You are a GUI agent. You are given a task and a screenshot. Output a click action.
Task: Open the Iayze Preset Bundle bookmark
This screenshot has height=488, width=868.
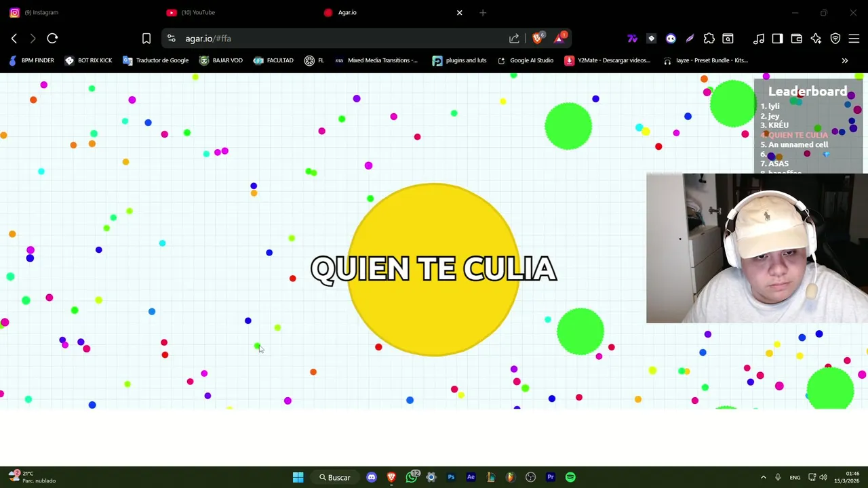(x=705, y=60)
